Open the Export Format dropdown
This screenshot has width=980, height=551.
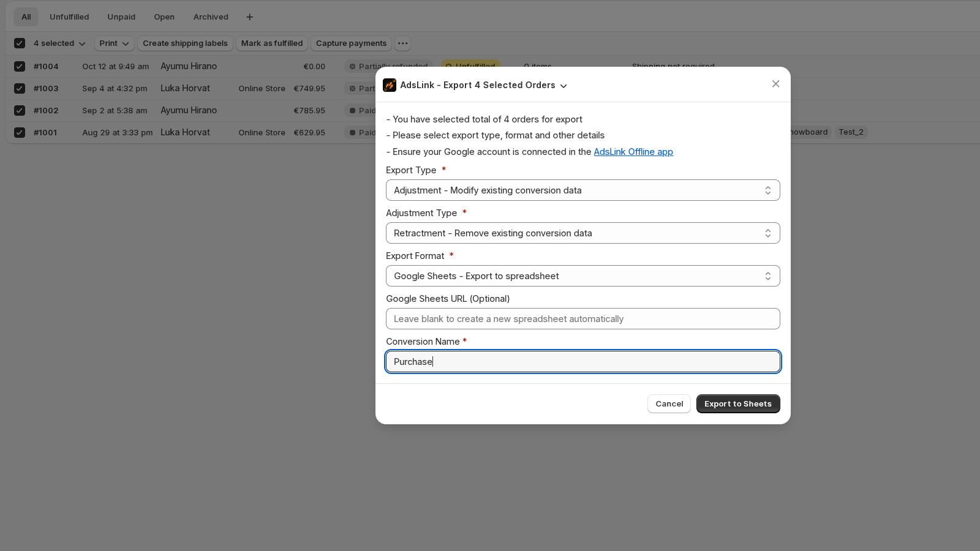tap(582, 275)
